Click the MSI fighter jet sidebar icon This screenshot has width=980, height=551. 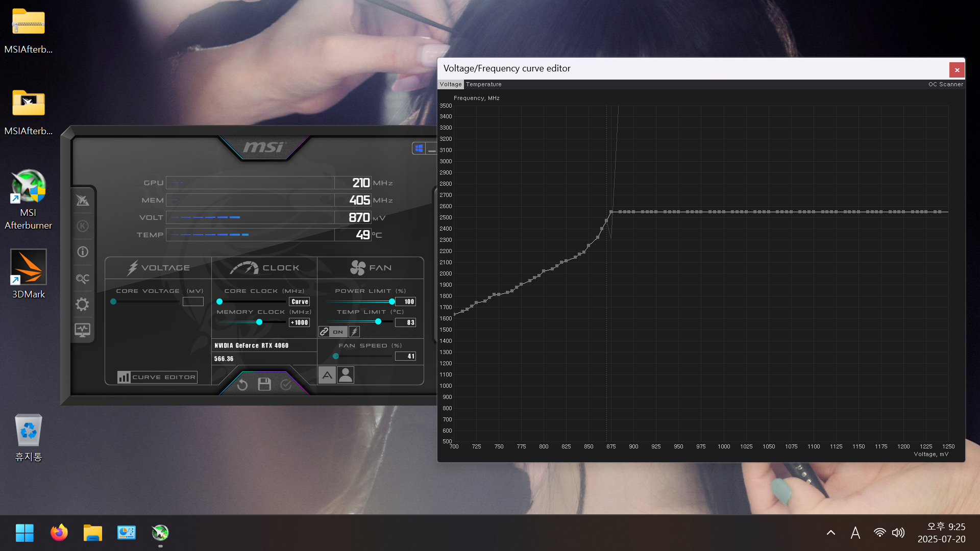pyautogui.click(x=83, y=200)
